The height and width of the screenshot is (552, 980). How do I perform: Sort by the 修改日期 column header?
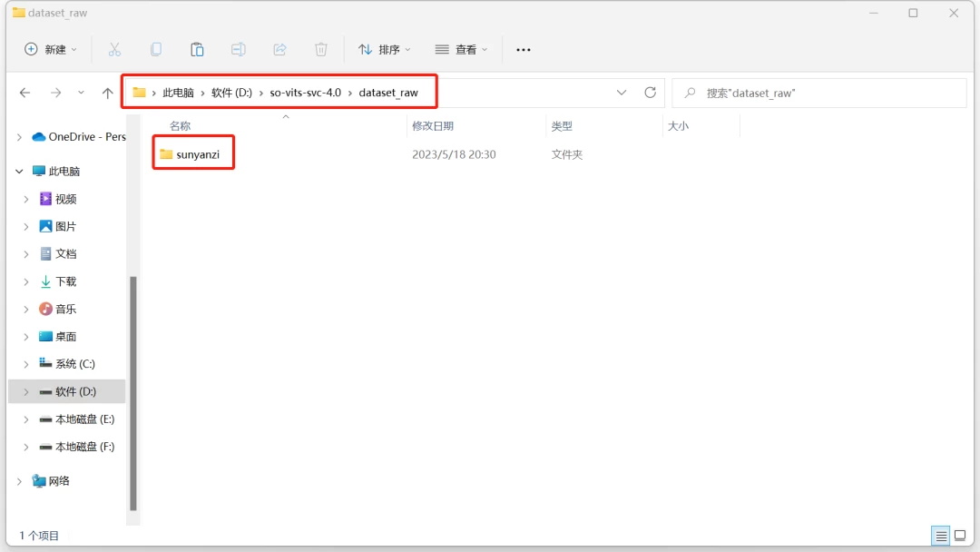(x=433, y=126)
